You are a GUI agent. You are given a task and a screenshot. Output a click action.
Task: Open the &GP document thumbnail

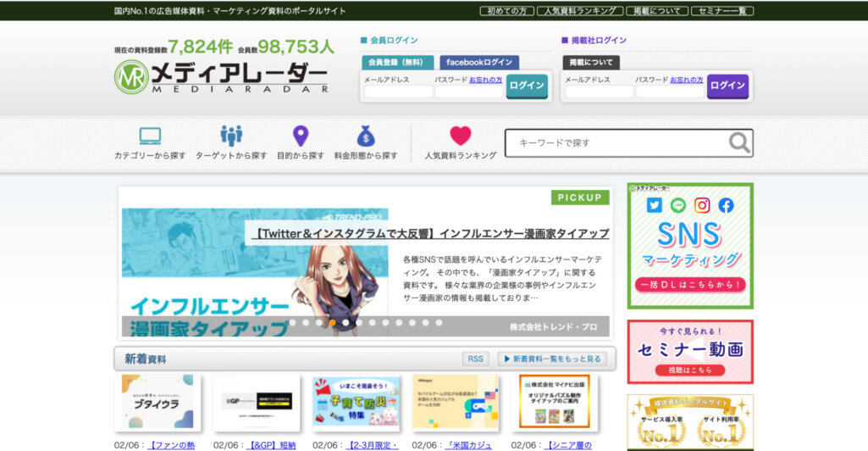(x=257, y=403)
